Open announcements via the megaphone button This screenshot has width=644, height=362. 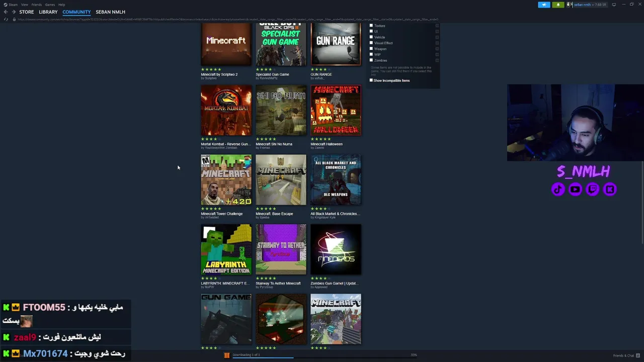point(544,5)
